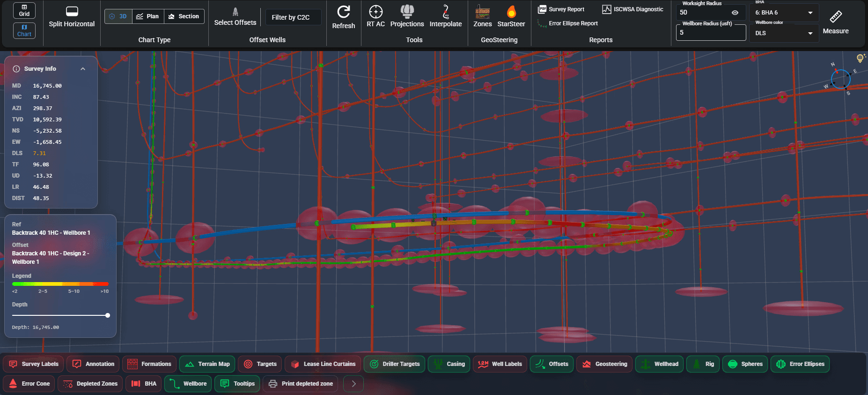Click Filter by C2C button
Screen dimensions: 868x395
click(x=294, y=17)
